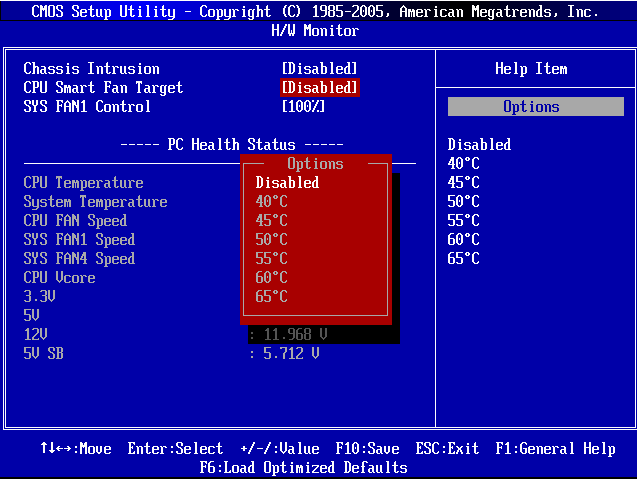This screenshot has height=479, width=637.
Task: Click the 5V SB row label
Action: pos(43,353)
